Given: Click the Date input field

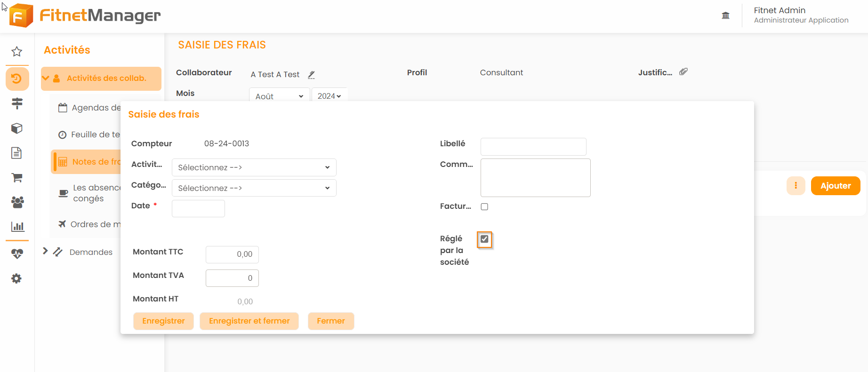Looking at the screenshot, I should pyautogui.click(x=198, y=208).
